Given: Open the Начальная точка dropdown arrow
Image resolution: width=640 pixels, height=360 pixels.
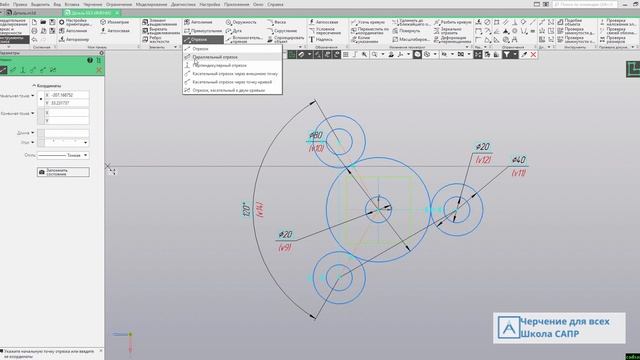Looking at the screenshot, I should point(33,96).
